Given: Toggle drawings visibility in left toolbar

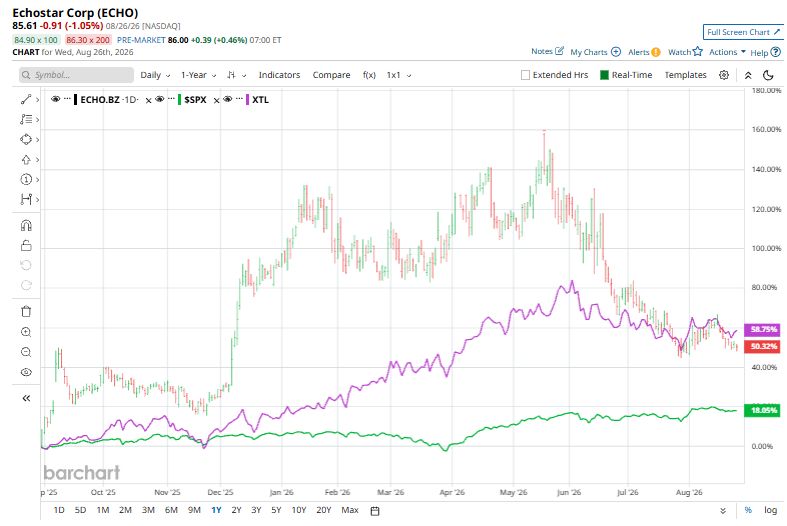Looking at the screenshot, I should 26,372.
